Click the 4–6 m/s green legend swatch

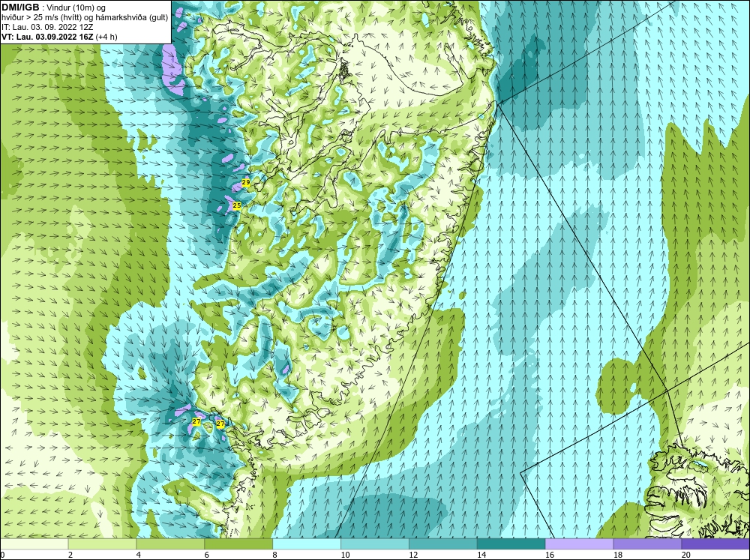[x=170, y=544]
